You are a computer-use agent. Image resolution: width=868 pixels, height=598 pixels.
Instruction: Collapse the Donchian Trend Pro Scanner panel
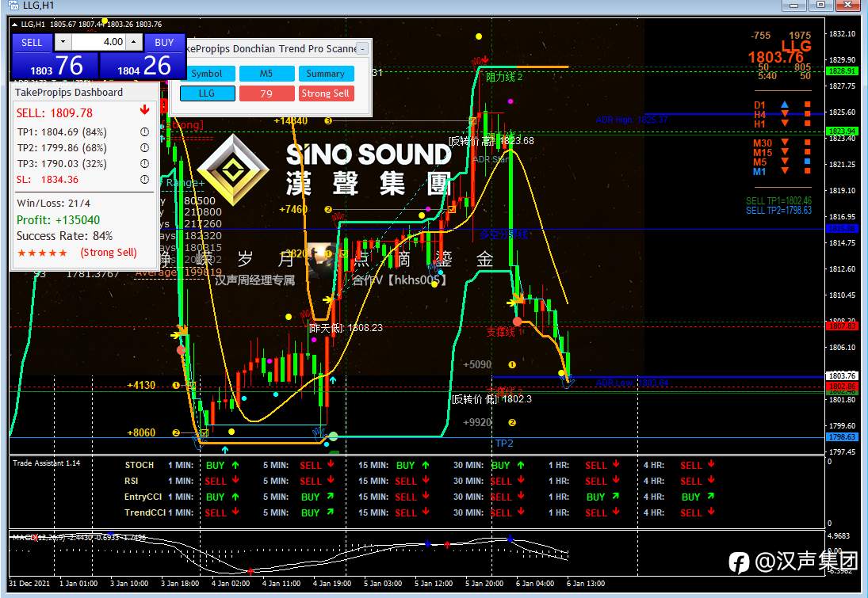362,48
